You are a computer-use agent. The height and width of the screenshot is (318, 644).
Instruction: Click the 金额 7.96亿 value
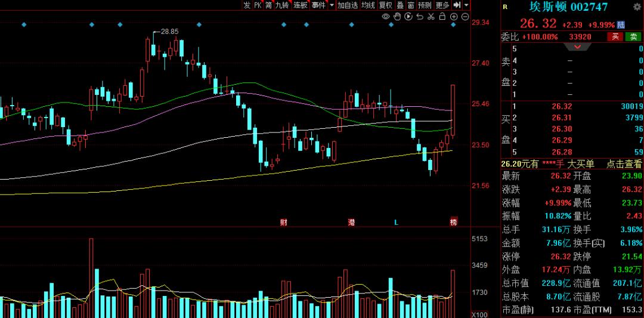[x=559, y=243]
